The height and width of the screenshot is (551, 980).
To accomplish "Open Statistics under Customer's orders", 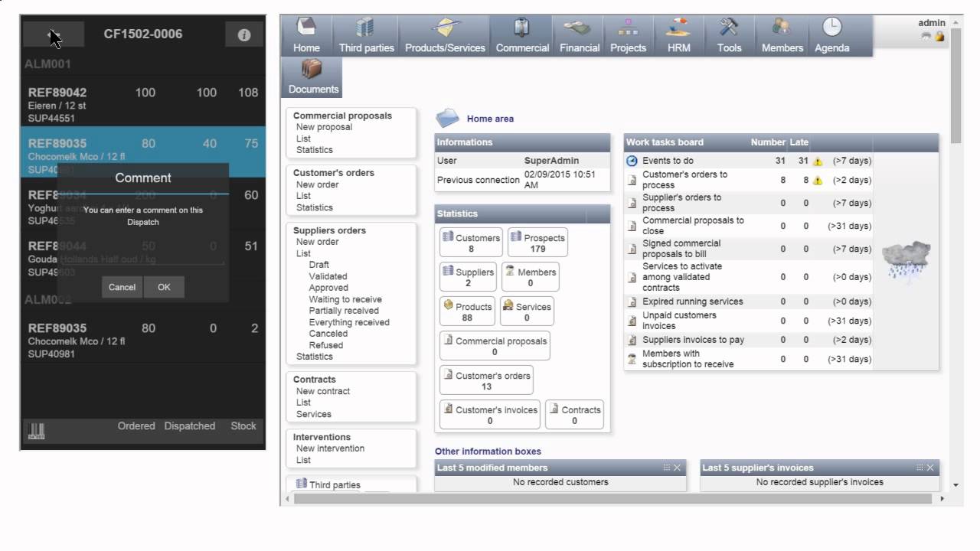I will coord(315,207).
